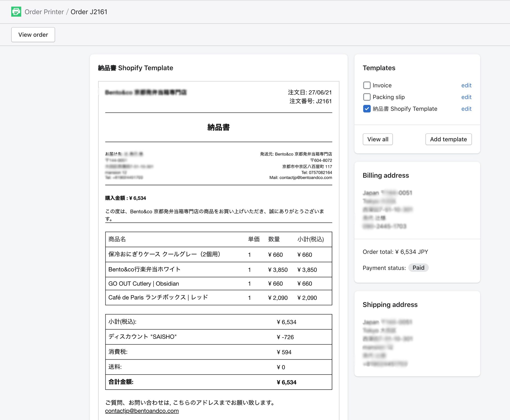Click the View order button
The height and width of the screenshot is (420, 510).
tap(33, 35)
